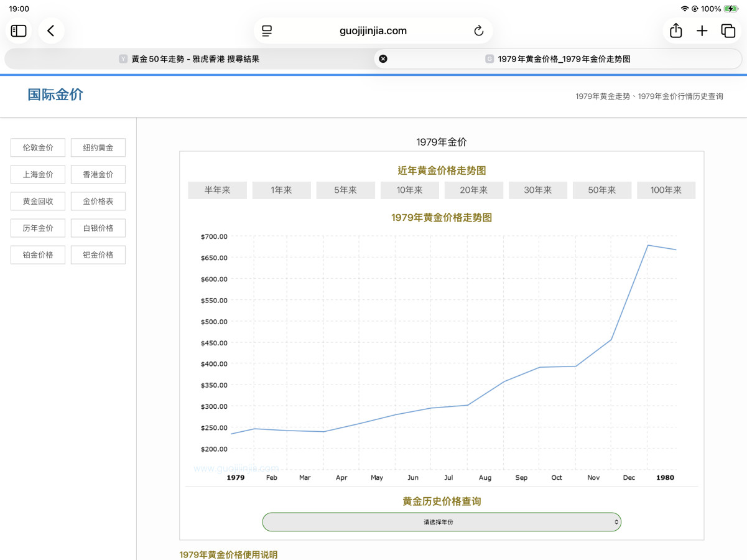747x560 pixels.
Task: Toggle the Safari sidebar icon
Action: click(x=19, y=30)
